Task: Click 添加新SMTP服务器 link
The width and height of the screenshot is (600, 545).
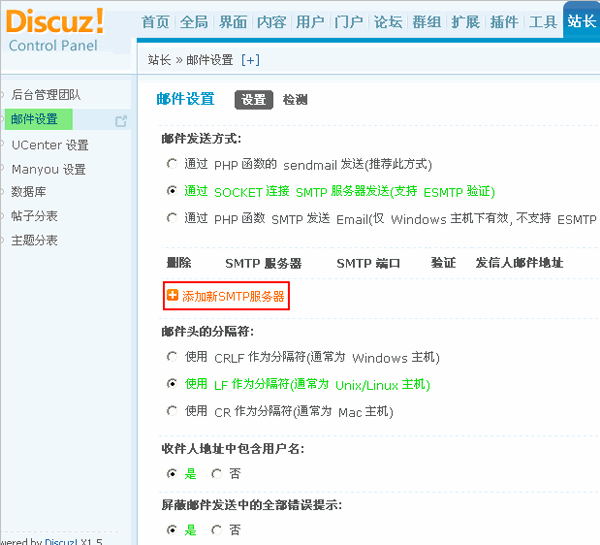Action: (233, 296)
